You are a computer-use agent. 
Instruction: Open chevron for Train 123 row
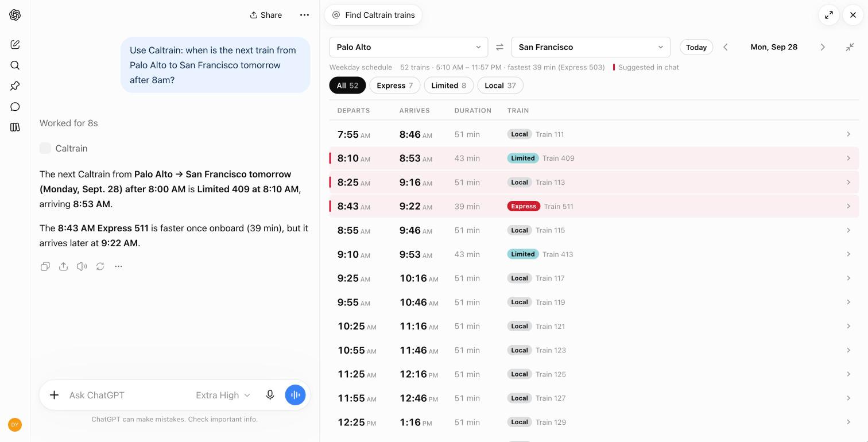point(848,350)
